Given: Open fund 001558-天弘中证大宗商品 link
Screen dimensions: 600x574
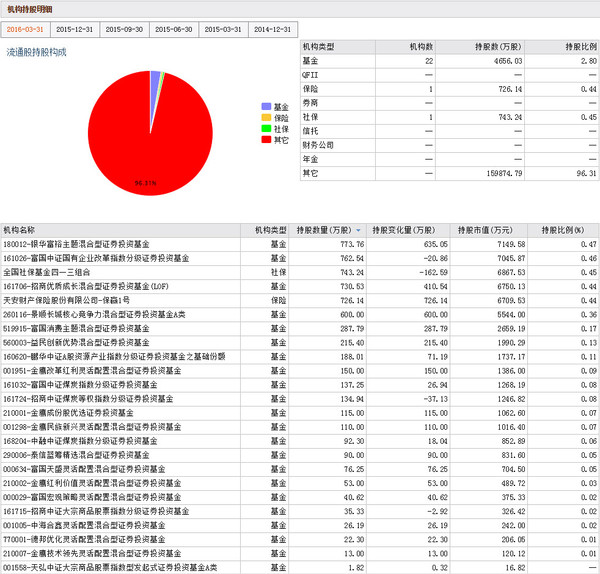Looking at the screenshot, I should click(x=110, y=567).
